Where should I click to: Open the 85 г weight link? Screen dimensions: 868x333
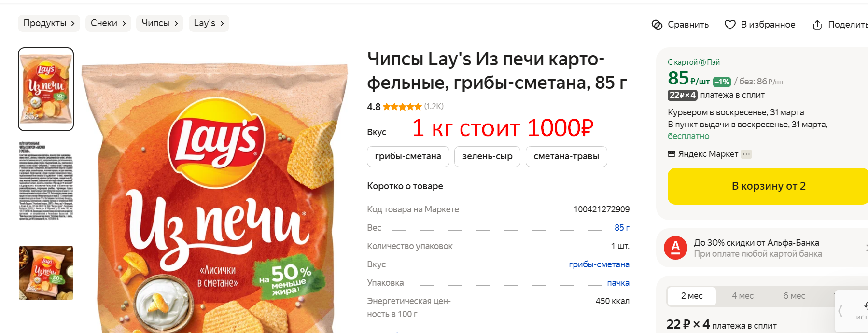point(622,228)
